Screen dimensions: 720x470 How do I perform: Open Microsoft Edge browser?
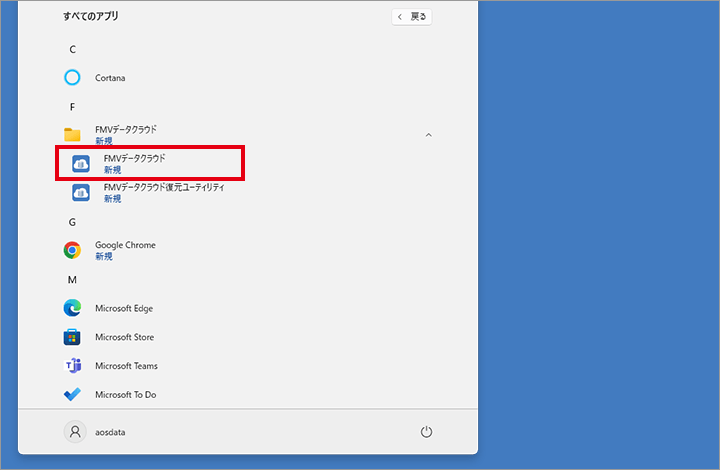coord(123,308)
